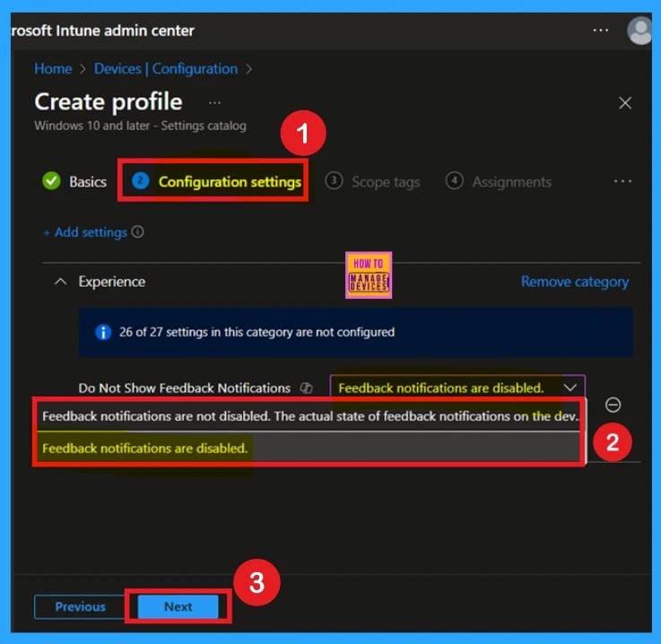Click the green Basics checkmark icon

[51, 181]
